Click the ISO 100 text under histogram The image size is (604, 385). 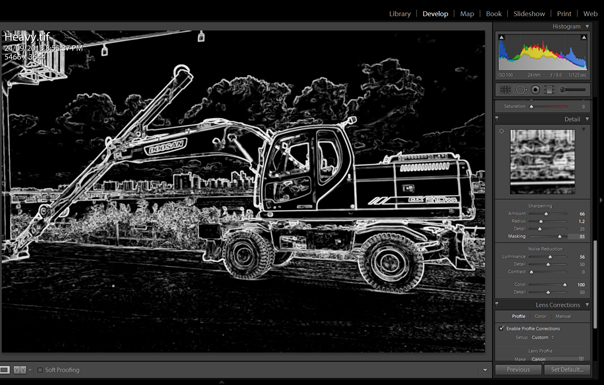506,75
